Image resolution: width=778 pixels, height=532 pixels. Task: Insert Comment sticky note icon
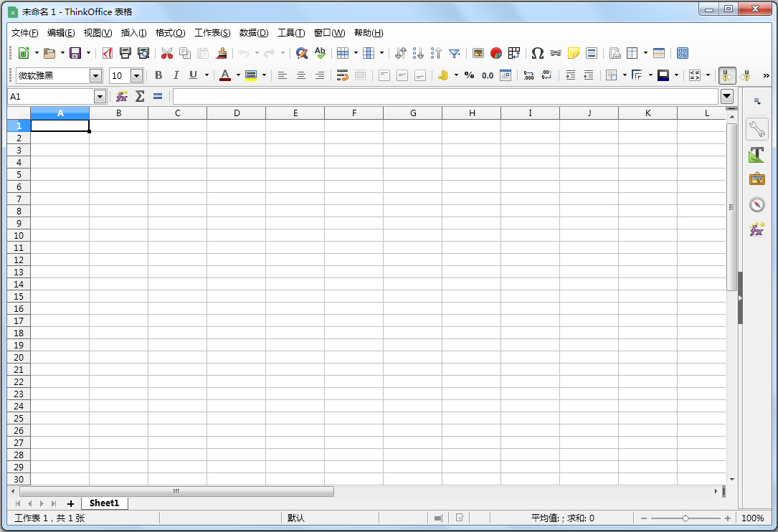tap(573, 53)
